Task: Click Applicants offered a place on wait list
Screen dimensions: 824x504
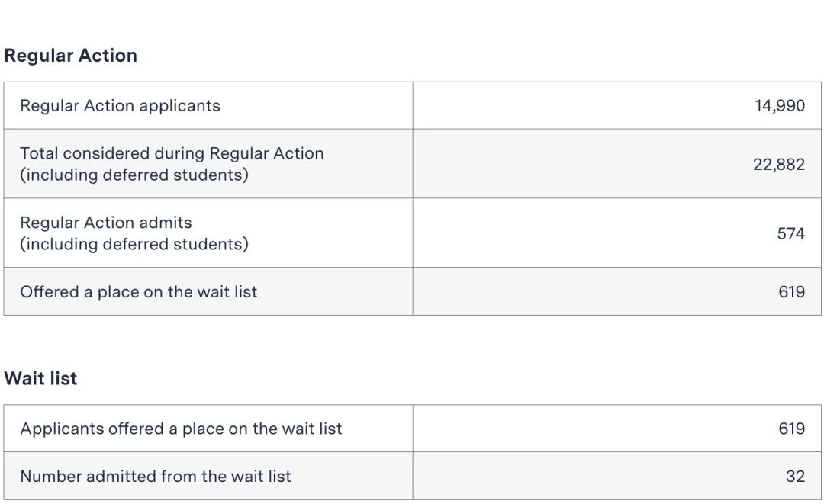Action: tap(181, 429)
